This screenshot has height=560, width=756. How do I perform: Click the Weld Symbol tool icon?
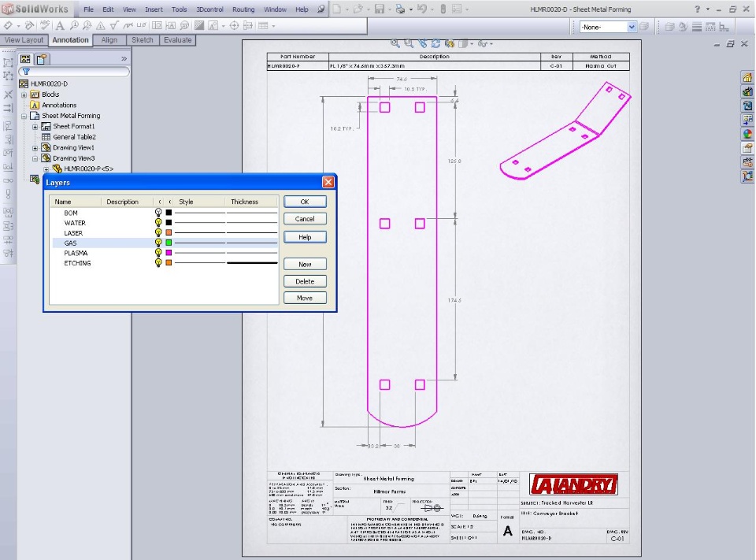coord(128,25)
